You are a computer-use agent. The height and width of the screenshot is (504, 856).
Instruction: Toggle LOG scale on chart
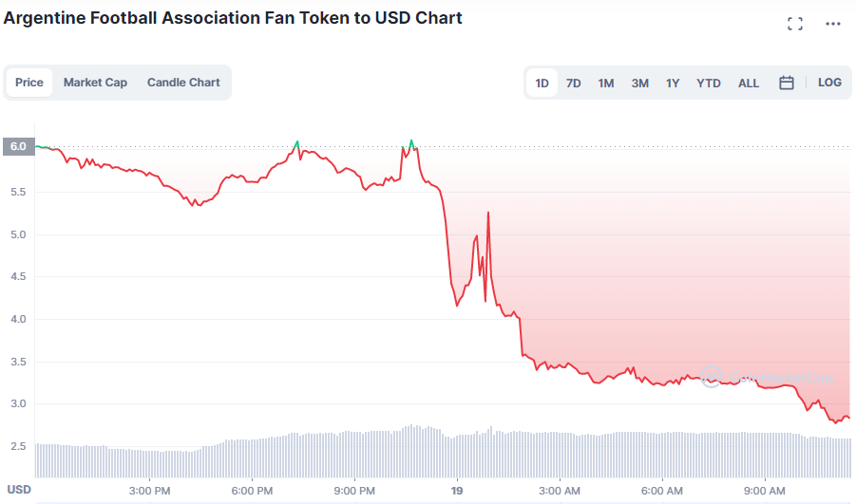pyautogui.click(x=829, y=83)
